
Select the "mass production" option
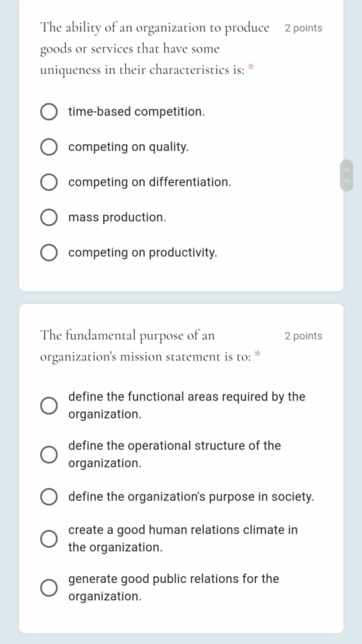pos(49,217)
